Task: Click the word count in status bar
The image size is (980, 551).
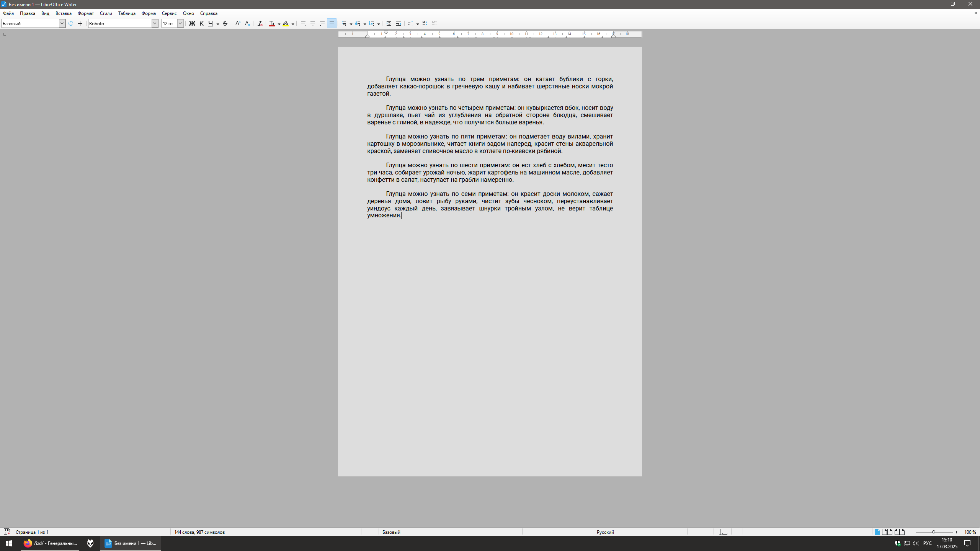Action: [199, 532]
